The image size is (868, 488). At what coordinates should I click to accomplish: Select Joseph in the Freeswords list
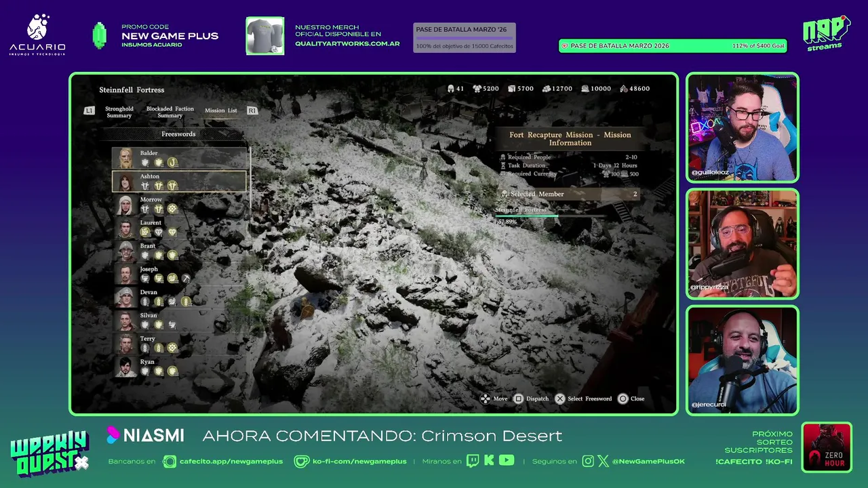click(180, 274)
